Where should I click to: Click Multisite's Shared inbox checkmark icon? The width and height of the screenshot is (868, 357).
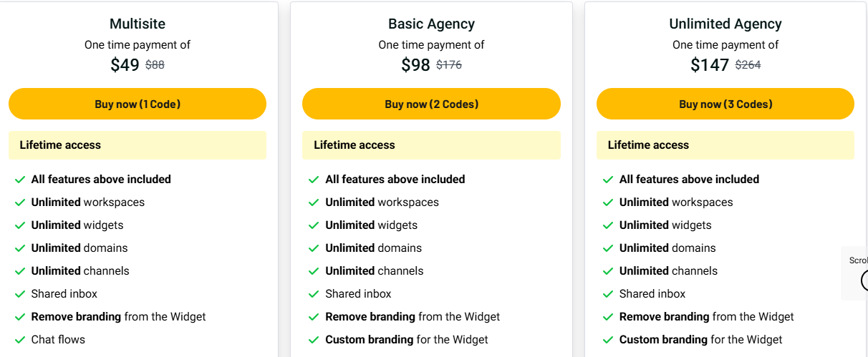coord(20,294)
